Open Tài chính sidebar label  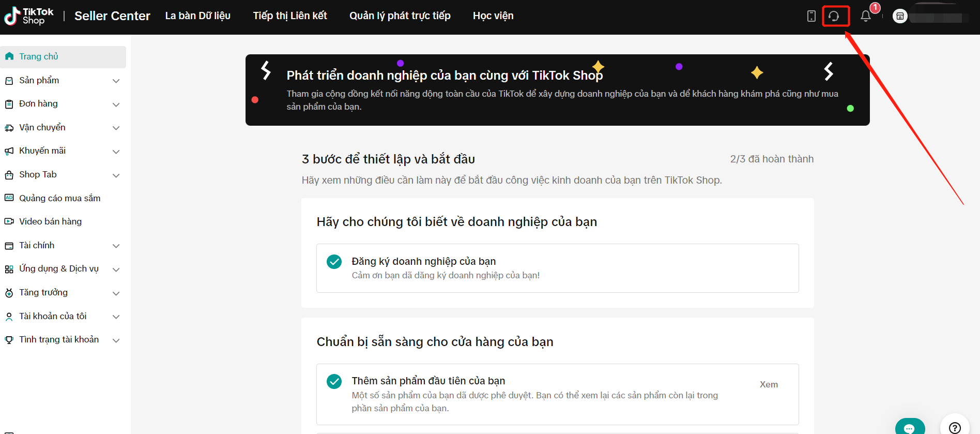point(37,245)
